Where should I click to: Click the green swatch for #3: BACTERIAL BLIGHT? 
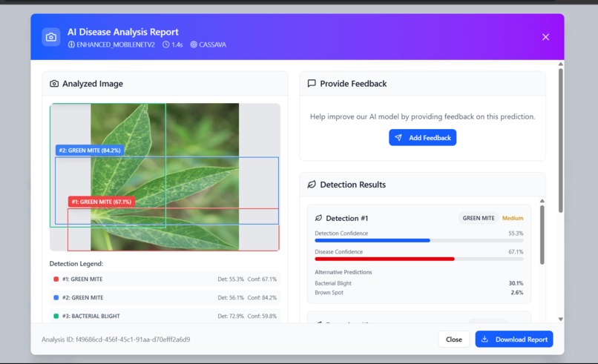(56, 316)
